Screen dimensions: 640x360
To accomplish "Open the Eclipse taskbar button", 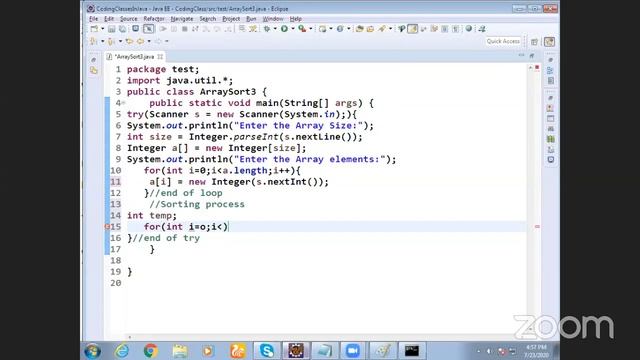I will point(296,351).
